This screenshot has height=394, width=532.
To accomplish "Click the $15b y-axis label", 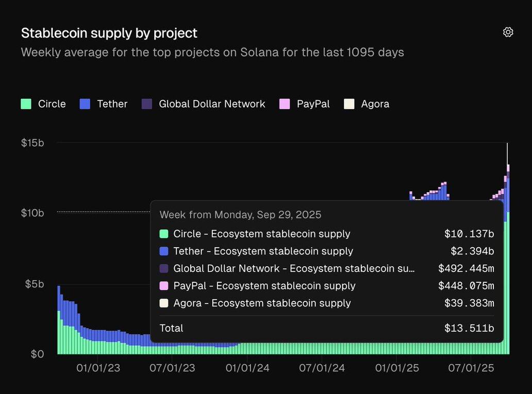I will pos(32,143).
